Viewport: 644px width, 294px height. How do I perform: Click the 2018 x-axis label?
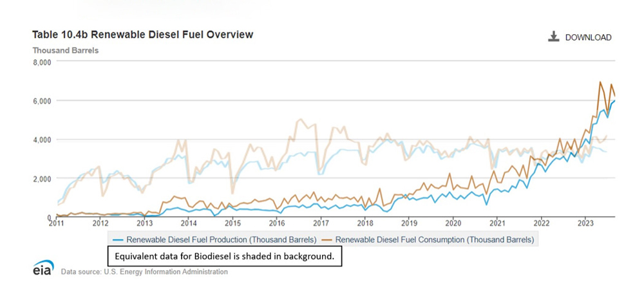pos(365,223)
